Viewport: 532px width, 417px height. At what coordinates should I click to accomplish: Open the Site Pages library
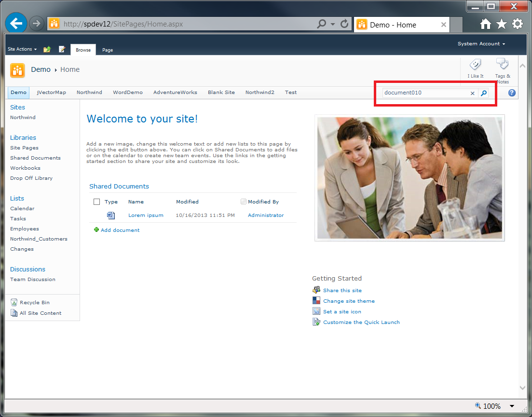[x=24, y=148]
